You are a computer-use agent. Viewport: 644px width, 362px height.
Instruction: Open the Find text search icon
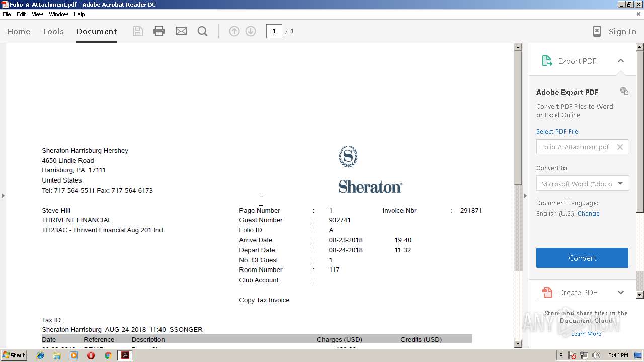(x=203, y=31)
